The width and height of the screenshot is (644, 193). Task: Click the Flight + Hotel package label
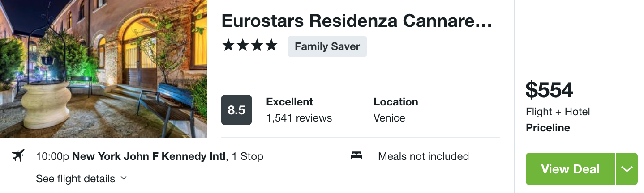pyautogui.click(x=558, y=112)
